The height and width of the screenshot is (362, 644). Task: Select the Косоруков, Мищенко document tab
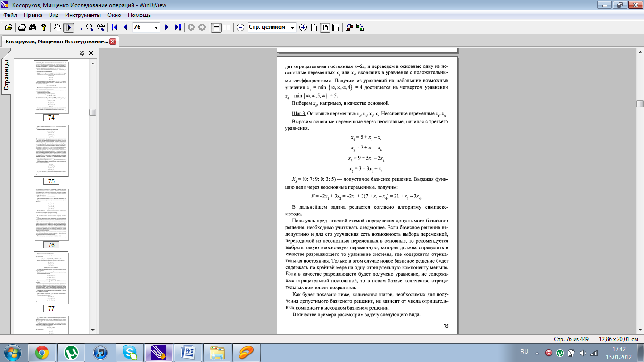[60, 41]
